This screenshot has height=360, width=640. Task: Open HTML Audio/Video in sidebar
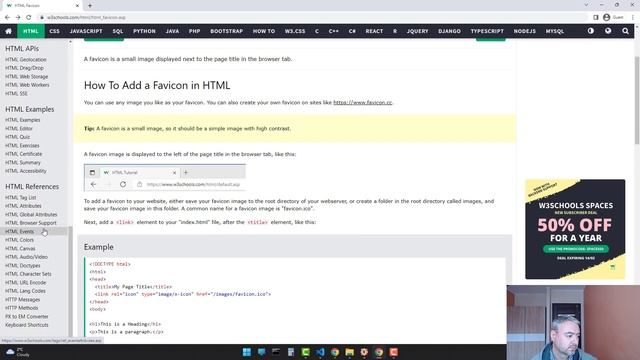(26, 257)
